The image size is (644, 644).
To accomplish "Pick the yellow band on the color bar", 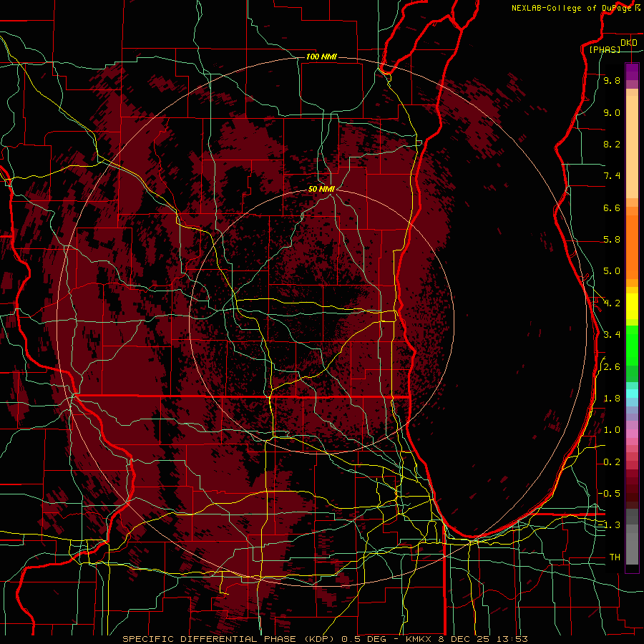I will point(632,306).
